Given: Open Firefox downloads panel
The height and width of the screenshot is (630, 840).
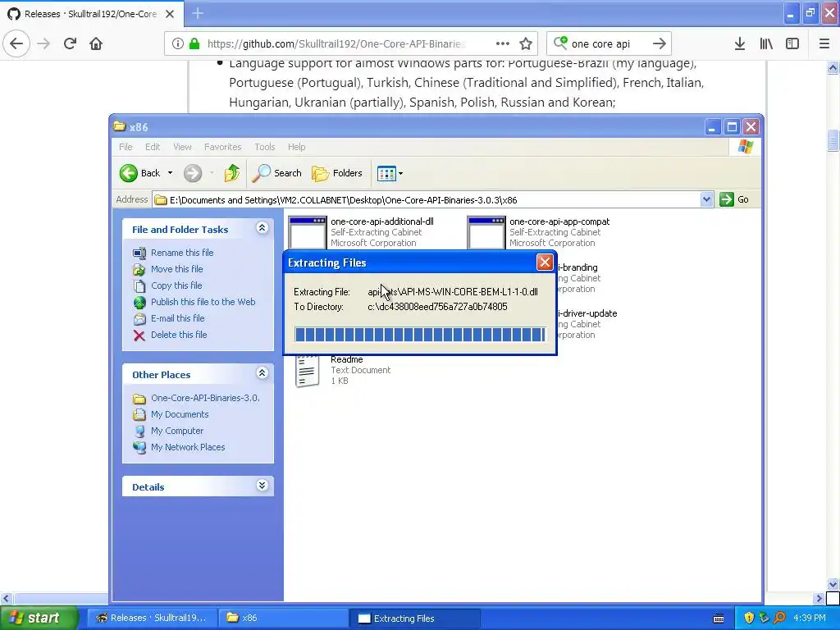Looking at the screenshot, I should pos(740,43).
